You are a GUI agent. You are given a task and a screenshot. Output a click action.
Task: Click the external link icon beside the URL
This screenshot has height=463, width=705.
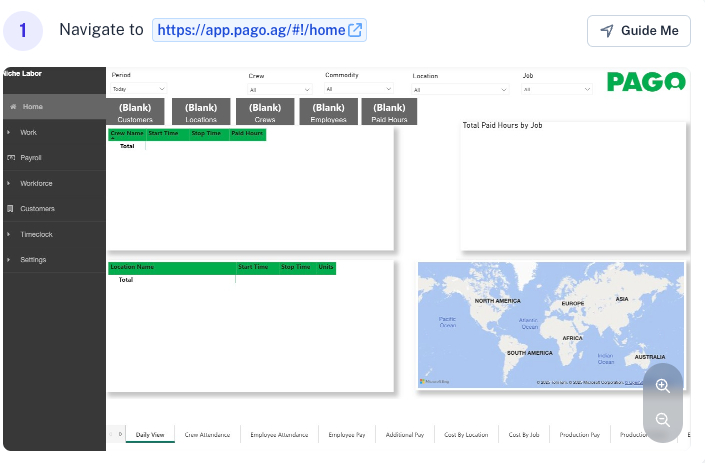tap(355, 30)
